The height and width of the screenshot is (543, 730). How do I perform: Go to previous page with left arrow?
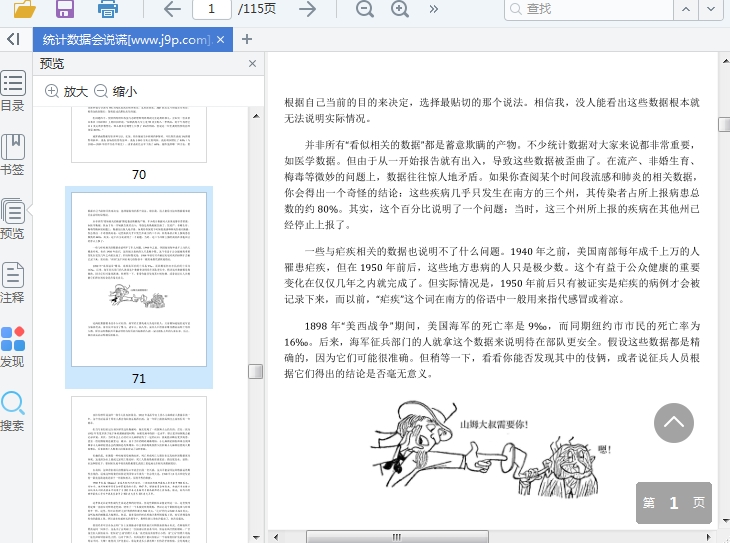(x=172, y=9)
